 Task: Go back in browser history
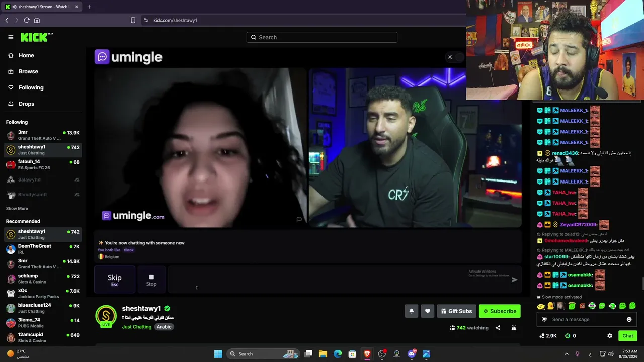click(7, 20)
